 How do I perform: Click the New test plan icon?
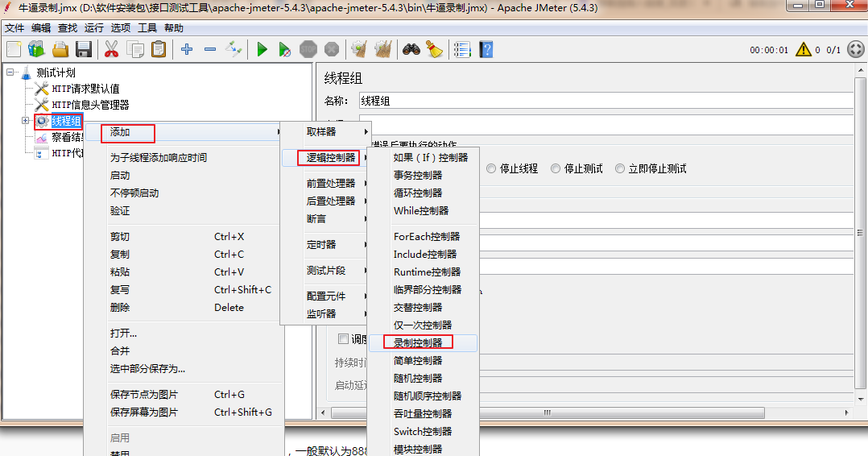tap(14, 50)
